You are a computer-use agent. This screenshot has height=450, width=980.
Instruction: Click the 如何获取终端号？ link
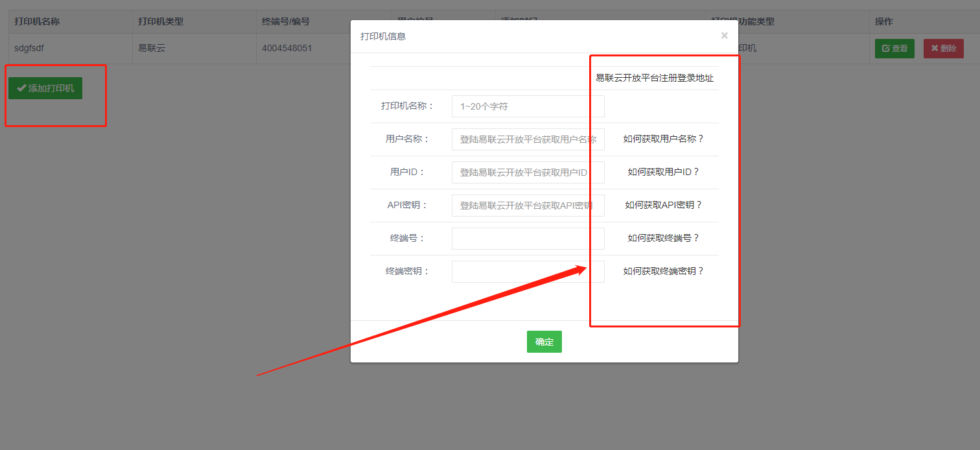[x=663, y=238]
